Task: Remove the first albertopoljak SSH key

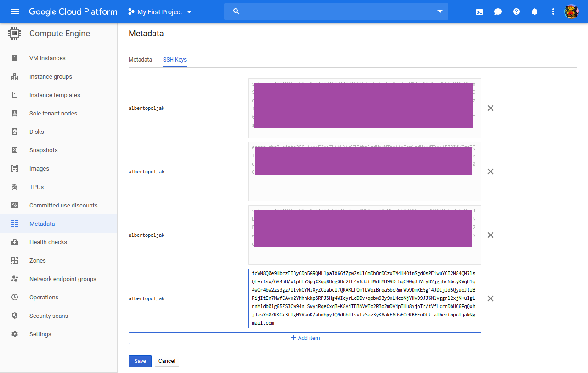Action: pyautogui.click(x=491, y=108)
